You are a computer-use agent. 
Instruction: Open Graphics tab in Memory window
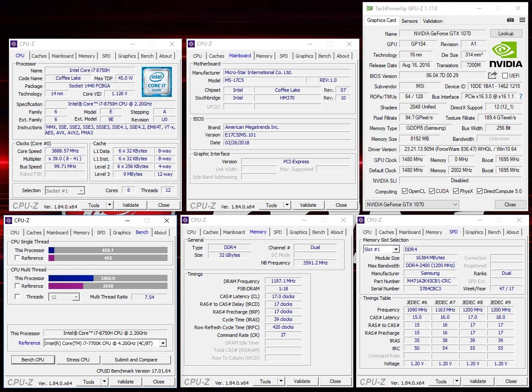point(299,232)
